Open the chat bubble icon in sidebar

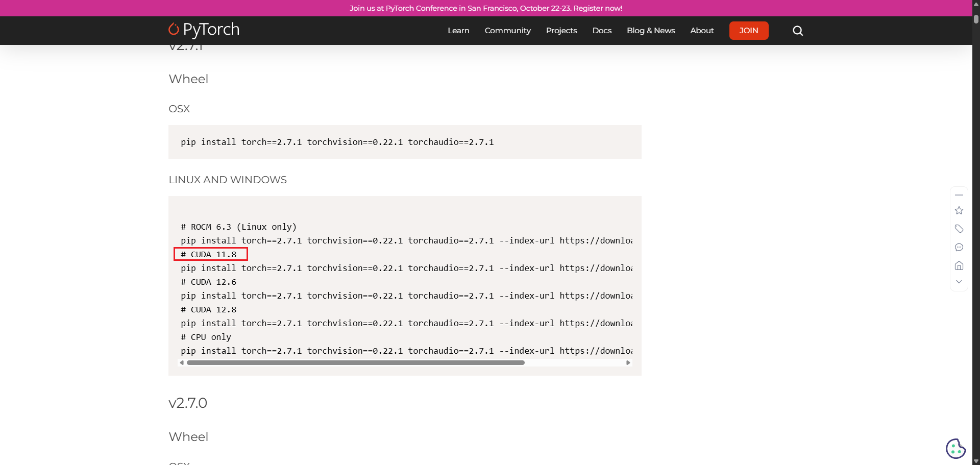pos(959,247)
